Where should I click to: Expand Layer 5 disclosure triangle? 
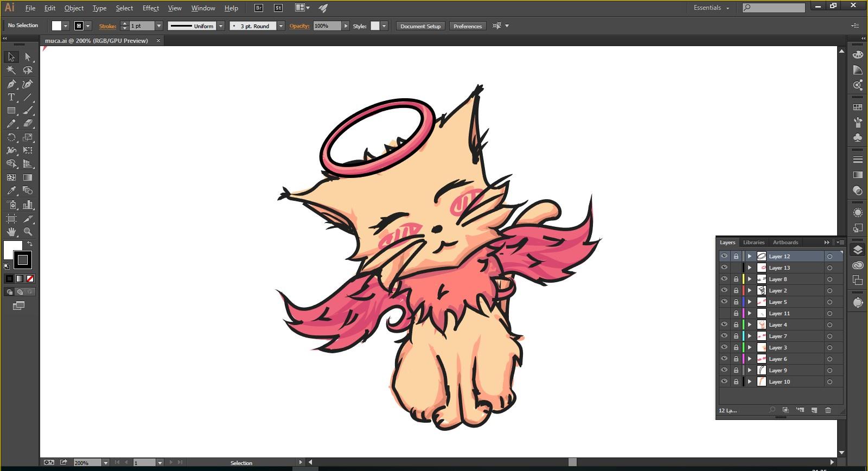pyautogui.click(x=750, y=302)
